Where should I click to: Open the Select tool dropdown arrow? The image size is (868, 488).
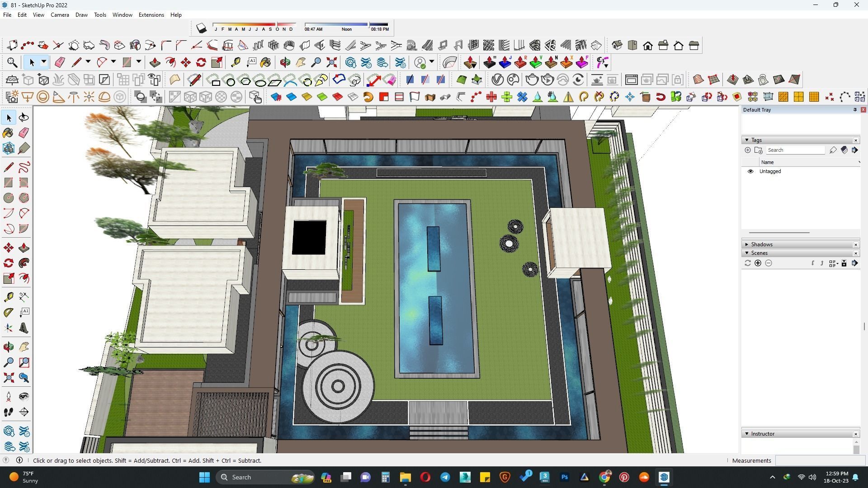point(44,62)
